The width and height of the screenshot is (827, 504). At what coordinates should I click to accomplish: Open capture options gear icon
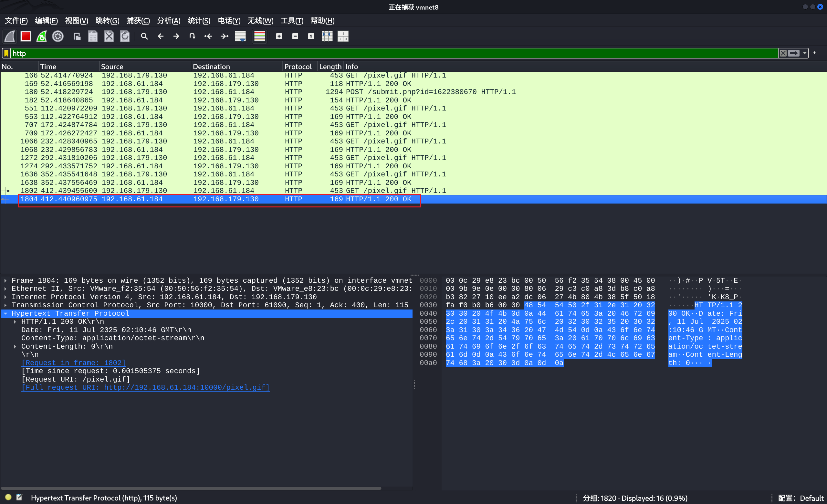pos(58,36)
